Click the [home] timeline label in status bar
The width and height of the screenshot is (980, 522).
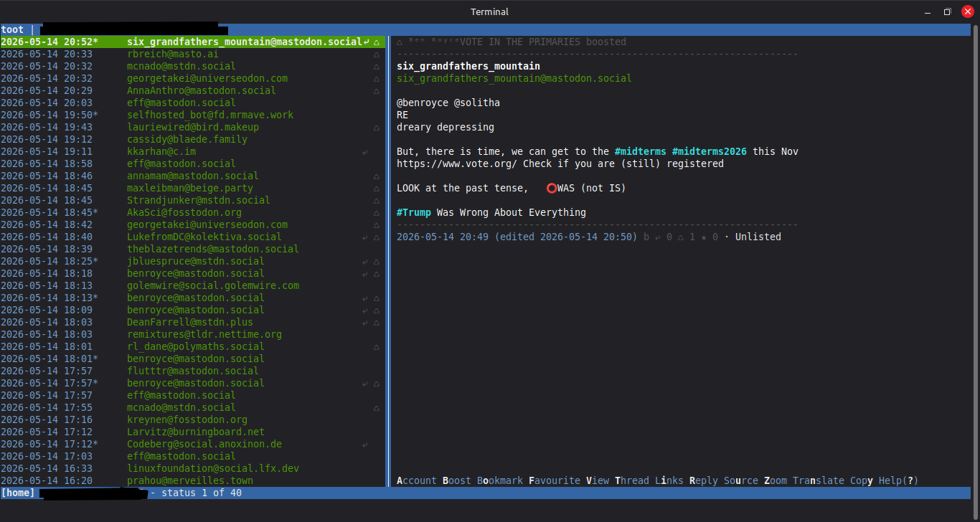pos(18,493)
